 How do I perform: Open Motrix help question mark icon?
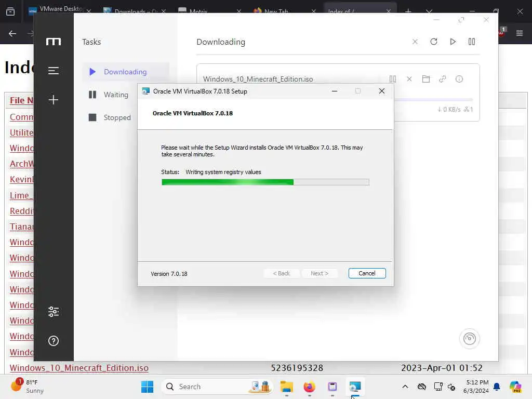click(x=54, y=341)
